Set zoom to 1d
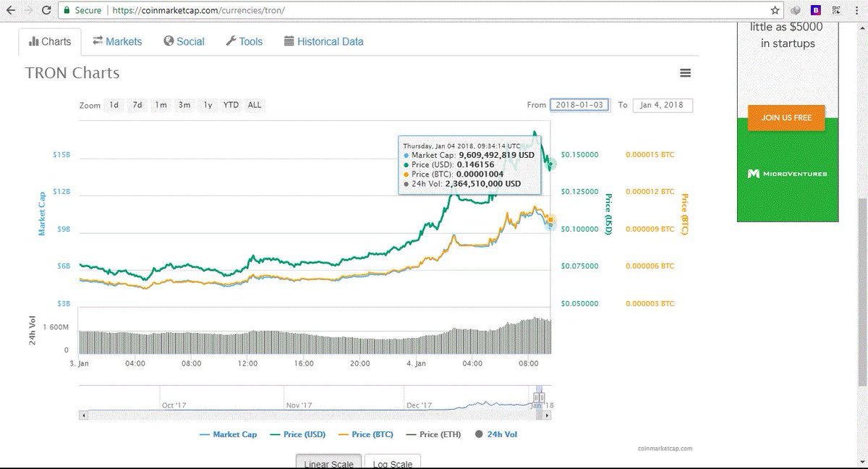The width and height of the screenshot is (868, 469). pos(114,105)
